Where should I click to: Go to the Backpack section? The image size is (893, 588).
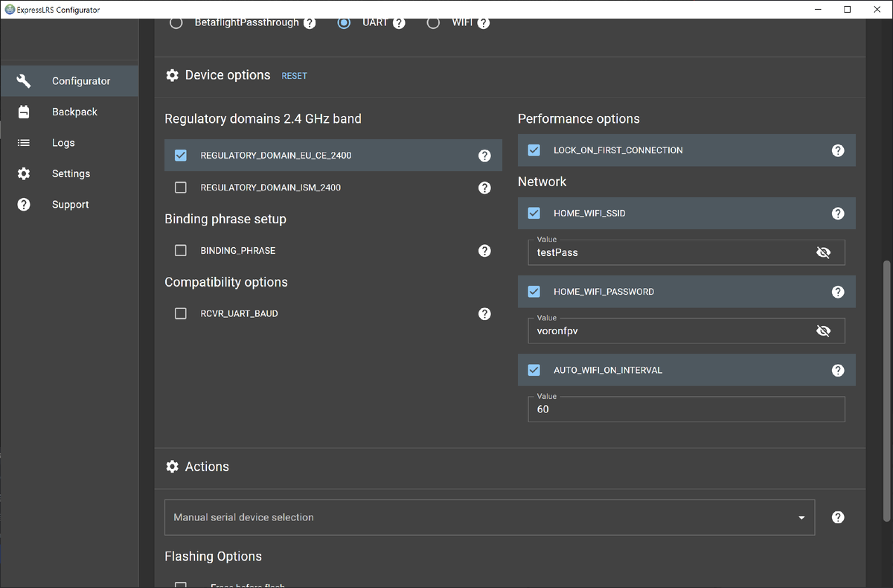[74, 112]
